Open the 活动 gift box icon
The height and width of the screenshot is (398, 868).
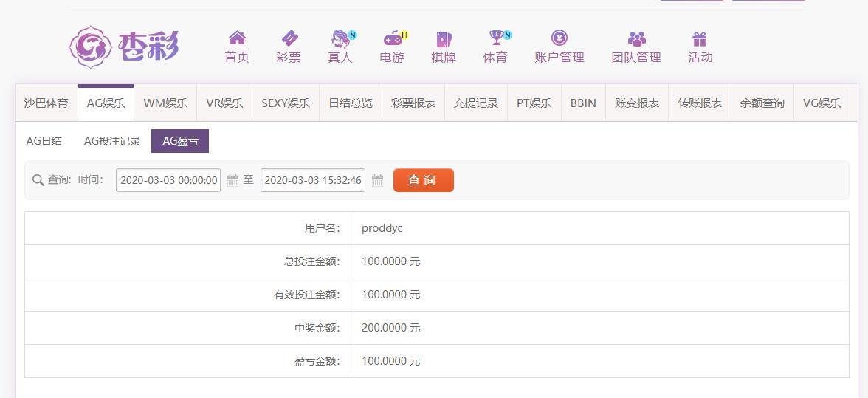pos(700,38)
